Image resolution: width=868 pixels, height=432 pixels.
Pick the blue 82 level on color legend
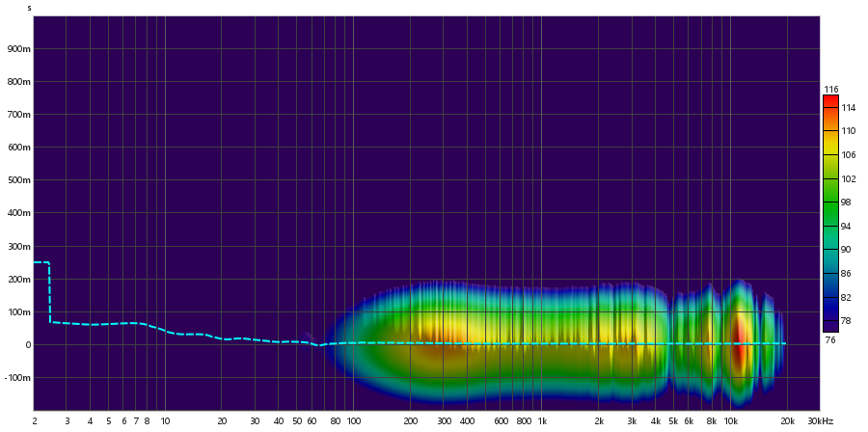[830, 297]
